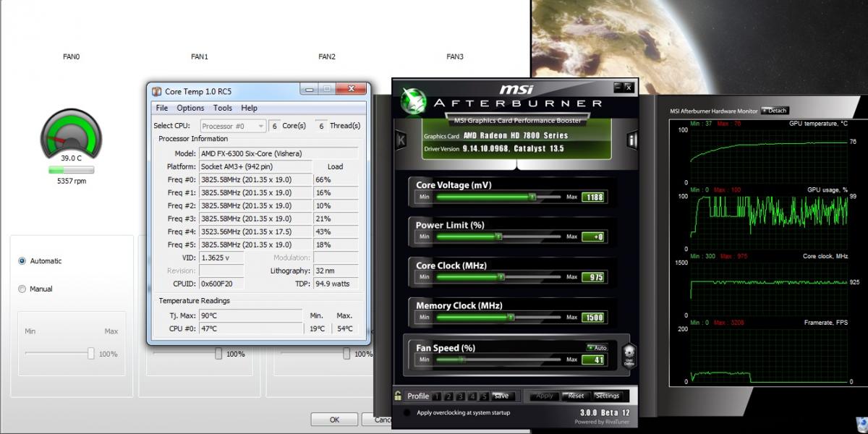Click the Settings button in Afterburner

click(x=607, y=396)
